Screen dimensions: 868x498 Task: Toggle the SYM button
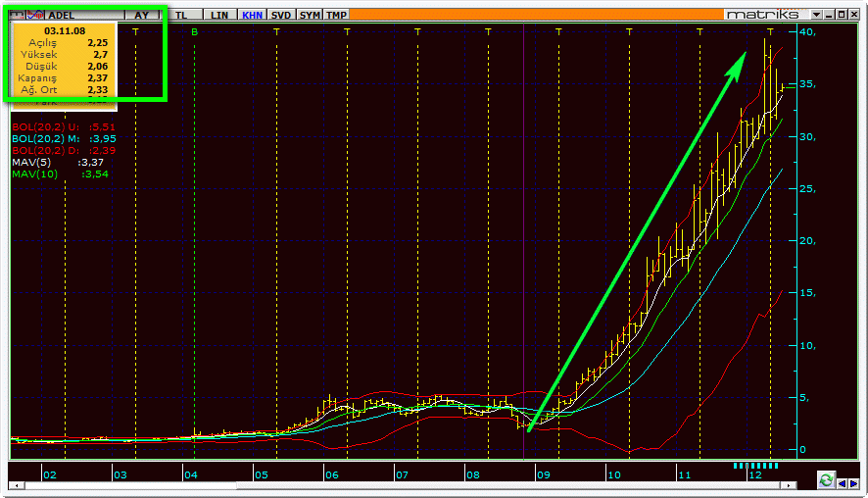310,15
